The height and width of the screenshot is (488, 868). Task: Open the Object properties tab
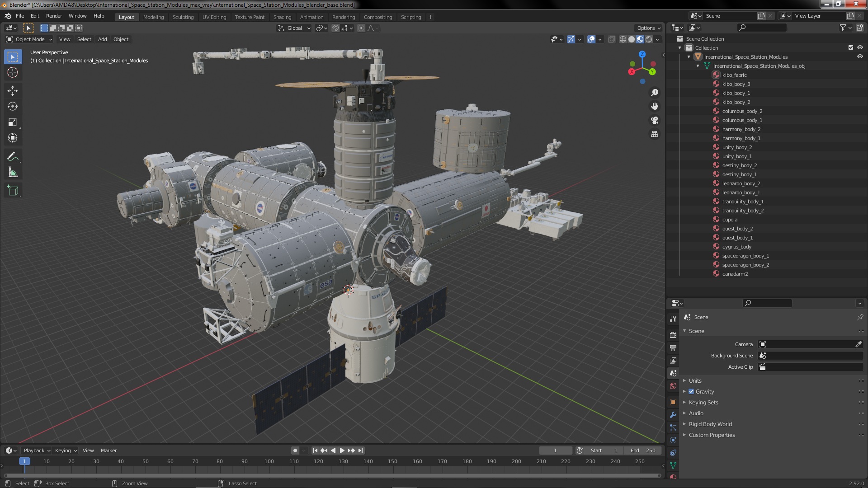point(673,402)
